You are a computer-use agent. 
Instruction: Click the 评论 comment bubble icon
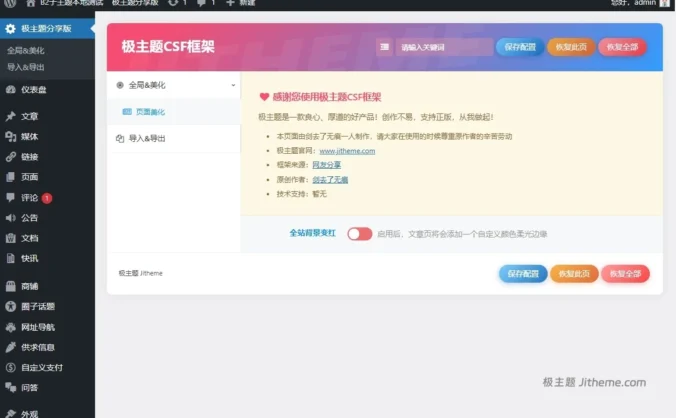10,197
